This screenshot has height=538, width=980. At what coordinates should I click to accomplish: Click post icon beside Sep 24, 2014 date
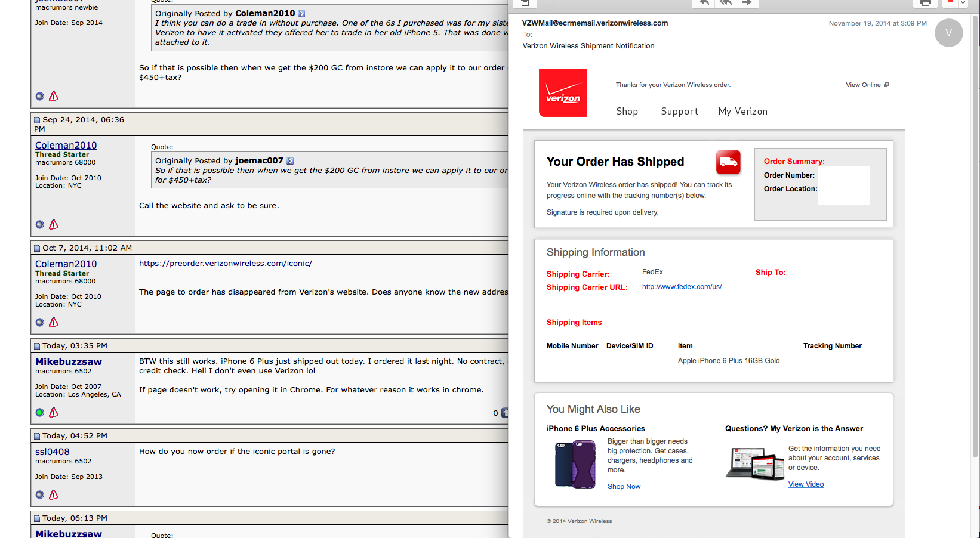coord(37,120)
